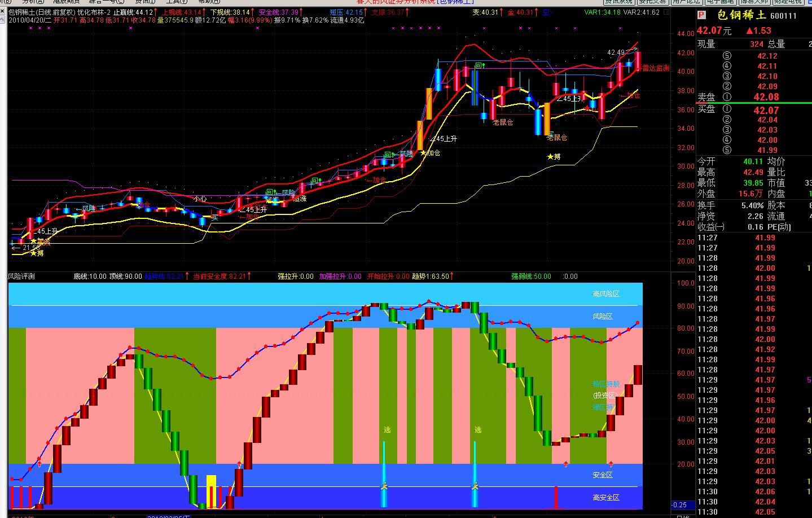Click the VAR2:41.62 value
This screenshot has width=812, height=518.
click(642, 12)
